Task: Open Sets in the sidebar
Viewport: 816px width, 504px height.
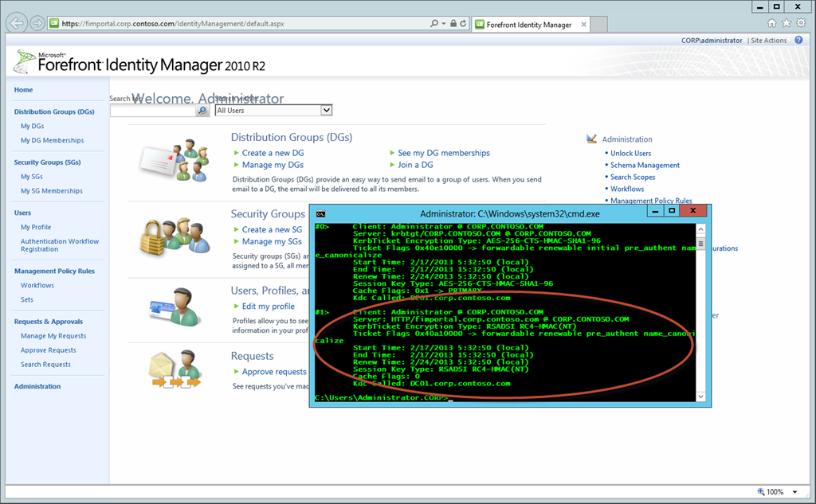Action: point(27,299)
